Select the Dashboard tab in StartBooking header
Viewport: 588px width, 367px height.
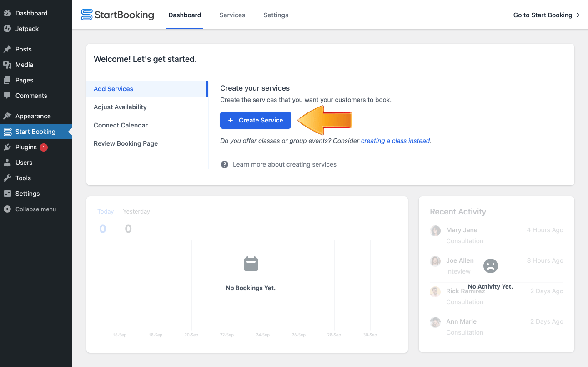pyautogui.click(x=185, y=15)
